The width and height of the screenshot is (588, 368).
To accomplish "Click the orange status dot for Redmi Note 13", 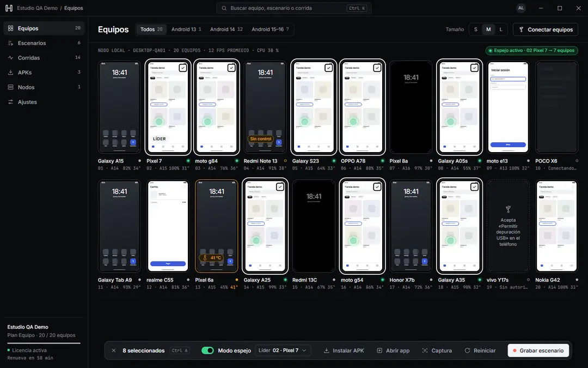I will click(285, 161).
